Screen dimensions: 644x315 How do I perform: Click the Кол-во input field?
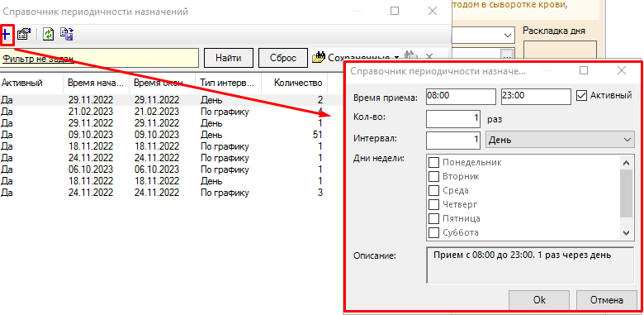pos(453,119)
